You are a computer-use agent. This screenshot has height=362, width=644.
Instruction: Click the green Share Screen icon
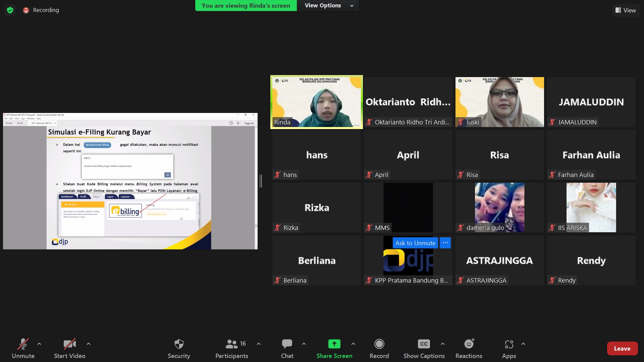pyautogui.click(x=334, y=344)
